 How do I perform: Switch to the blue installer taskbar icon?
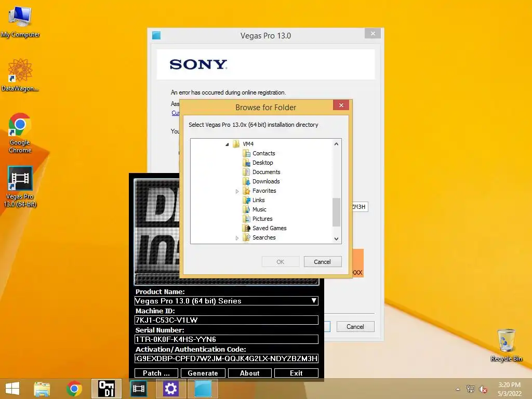(203, 389)
